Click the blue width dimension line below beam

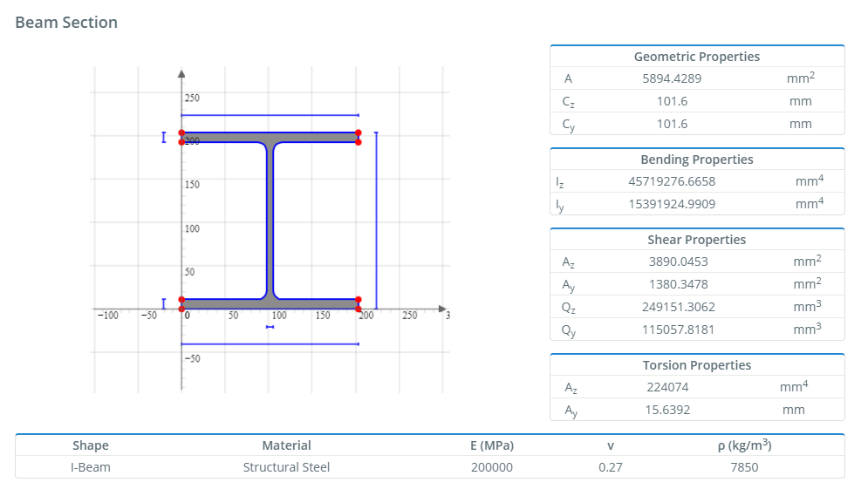270,344
